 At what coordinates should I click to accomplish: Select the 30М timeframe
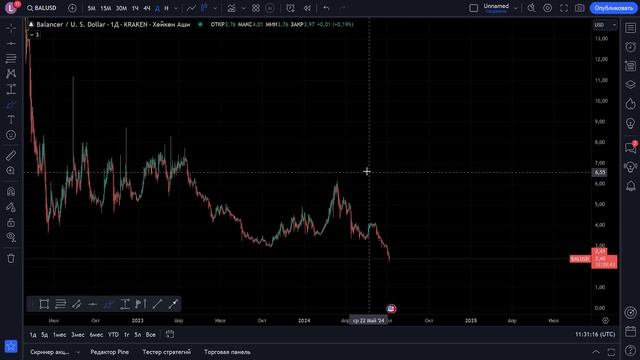point(121,8)
